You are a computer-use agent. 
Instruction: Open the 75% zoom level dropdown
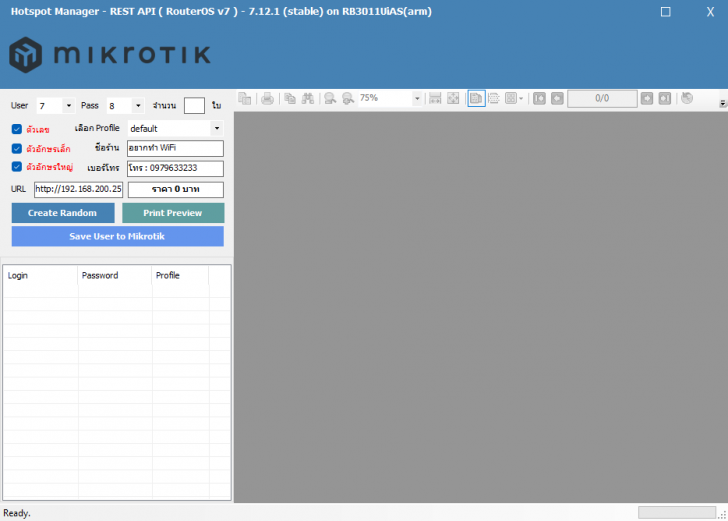pyautogui.click(x=417, y=98)
